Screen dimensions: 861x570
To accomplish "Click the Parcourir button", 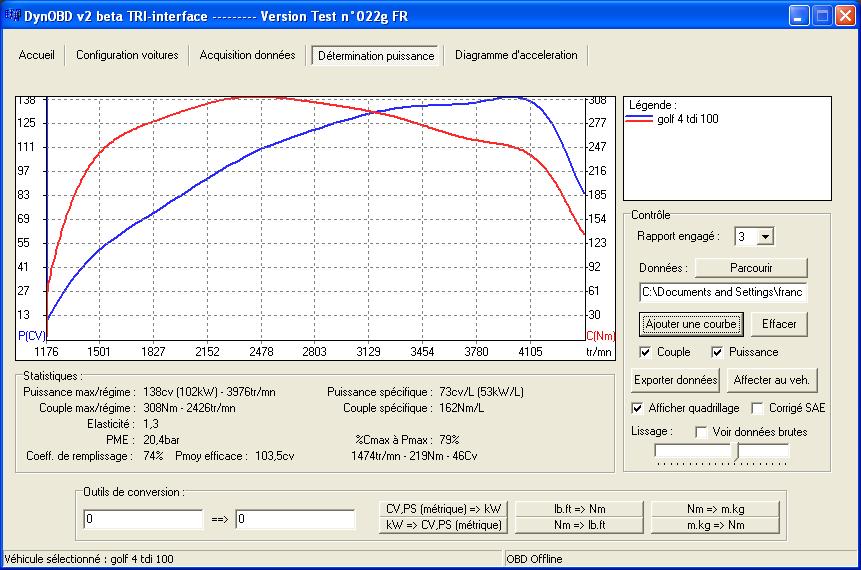I will tap(750, 268).
